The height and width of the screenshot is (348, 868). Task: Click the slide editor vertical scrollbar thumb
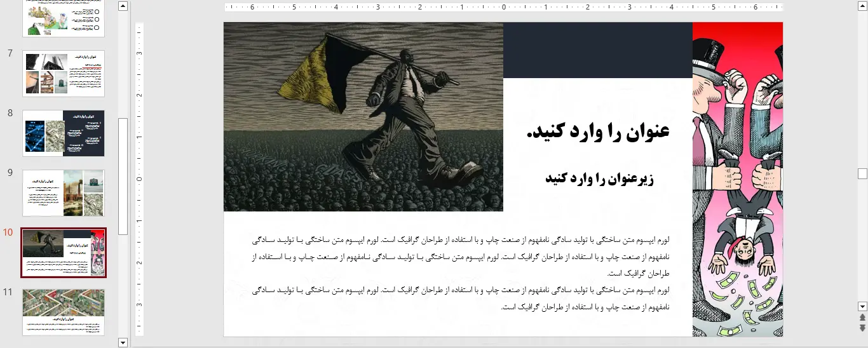(x=862, y=173)
